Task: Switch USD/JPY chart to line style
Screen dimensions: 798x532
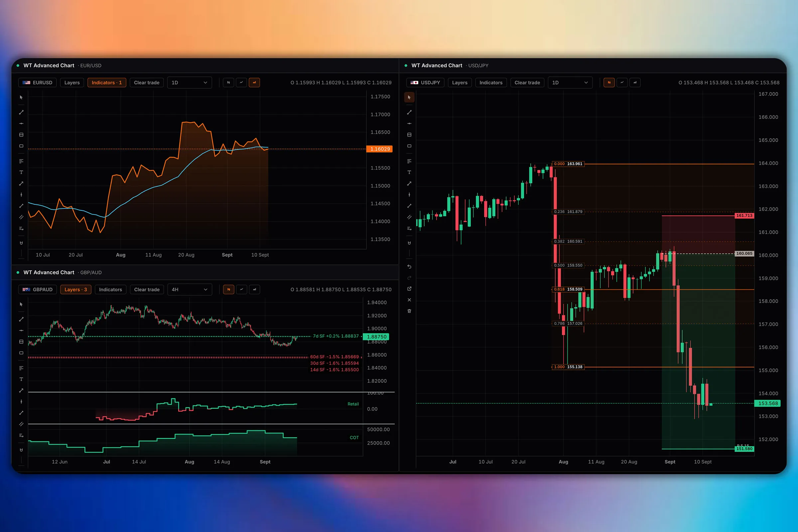Action: click(622, 82)
